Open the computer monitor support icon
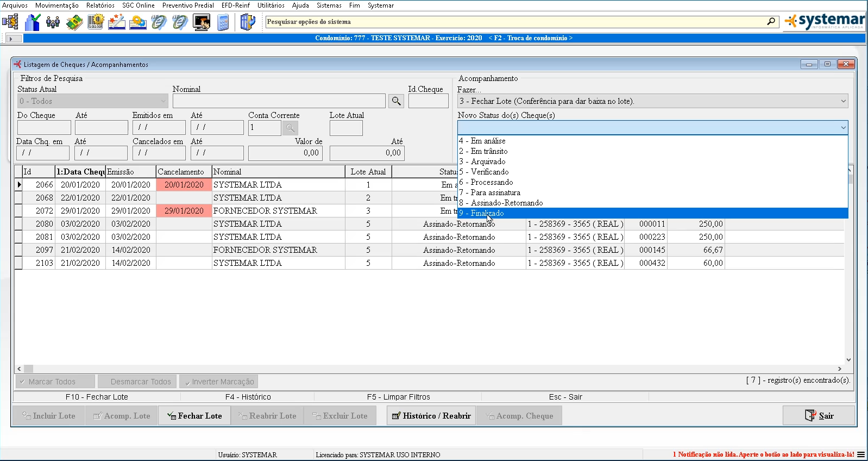868x461 pixels. pyautogui.click(x=202, y=22)
